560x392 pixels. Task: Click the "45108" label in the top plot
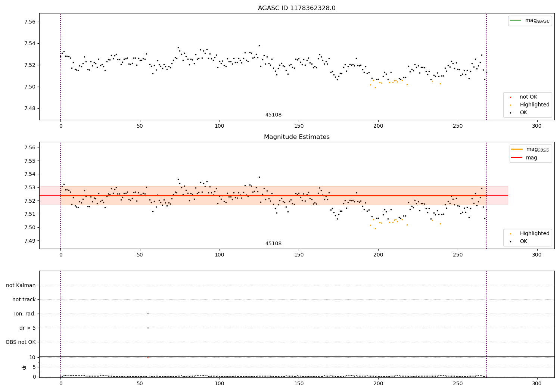[x=273, y=115]
